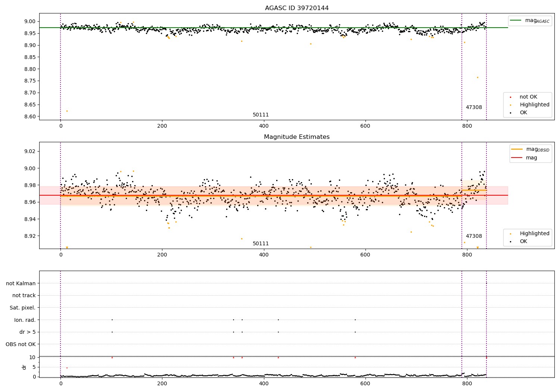Image resolution: width=560 pixels, height=392 pixels.
Task: Click the 47308 label in Magnitude Estimates plot
Action: [x=474, y=236]
